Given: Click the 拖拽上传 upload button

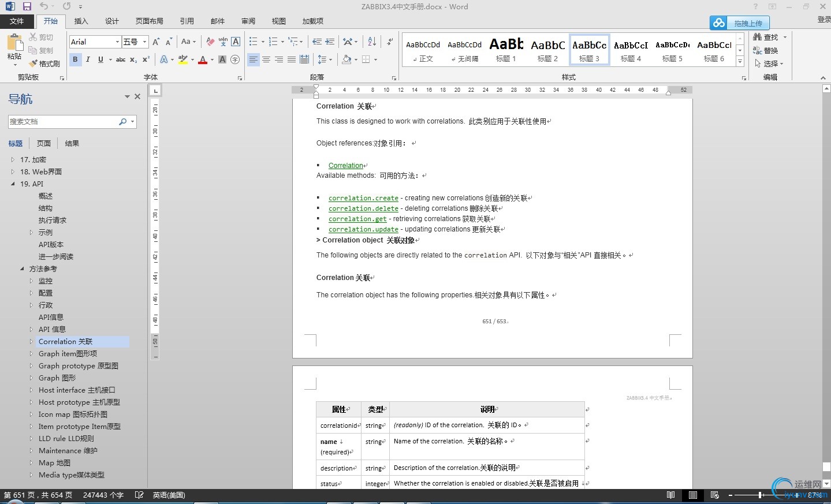Looking at the screenshot, I should (x=740, y=23).
